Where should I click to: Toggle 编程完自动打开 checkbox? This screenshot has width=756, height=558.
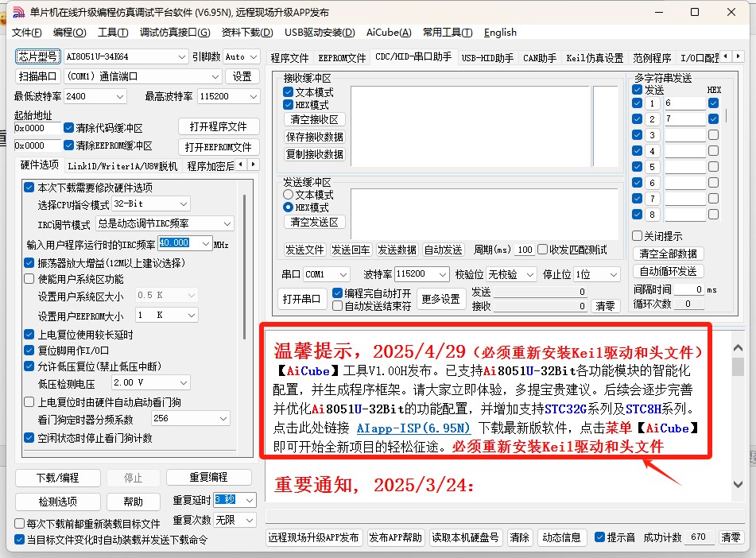(338, 293)
